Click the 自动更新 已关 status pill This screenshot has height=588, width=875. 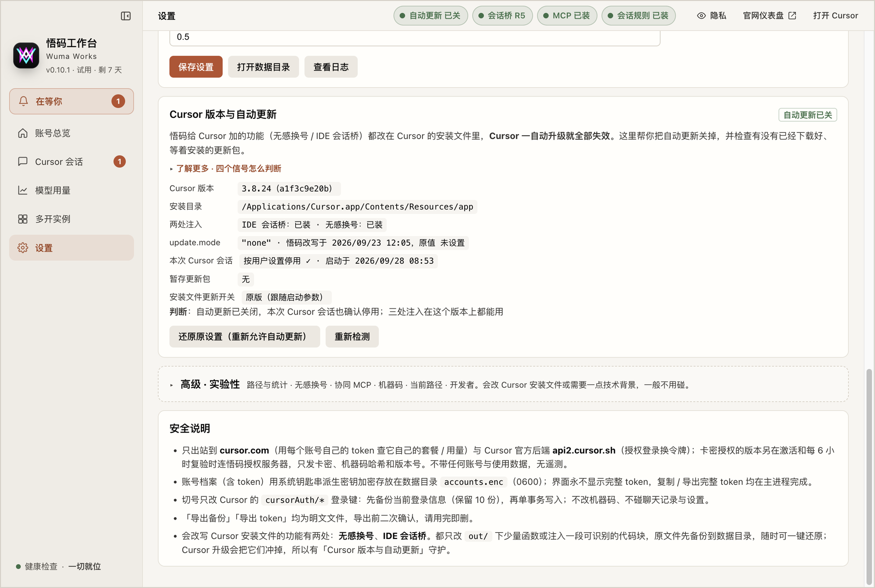pos(431,16)
